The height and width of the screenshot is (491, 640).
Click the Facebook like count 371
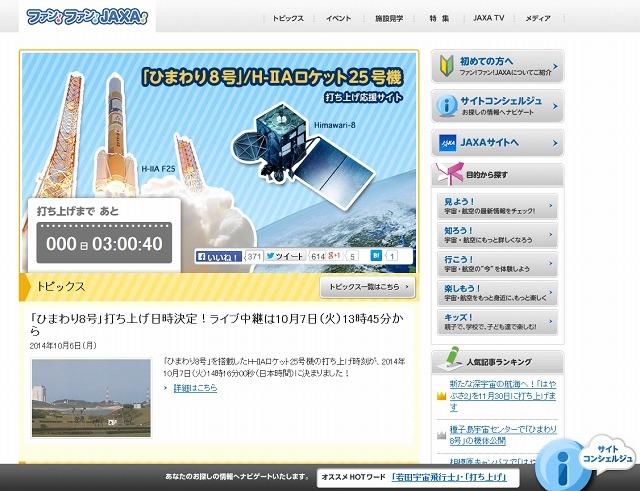coord(254,256)
